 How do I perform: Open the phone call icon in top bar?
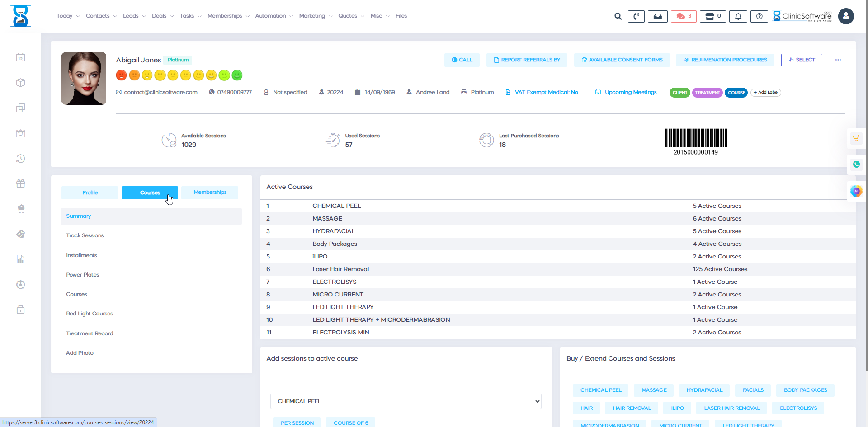(636, 16)
